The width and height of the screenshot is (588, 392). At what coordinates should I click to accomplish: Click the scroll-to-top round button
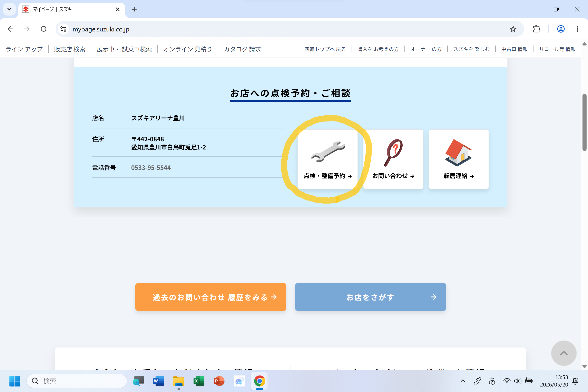point(564,353)
